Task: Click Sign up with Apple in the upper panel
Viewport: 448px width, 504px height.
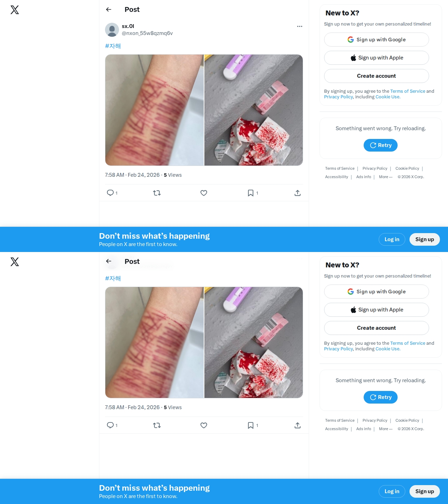Action: pos(377,58)
